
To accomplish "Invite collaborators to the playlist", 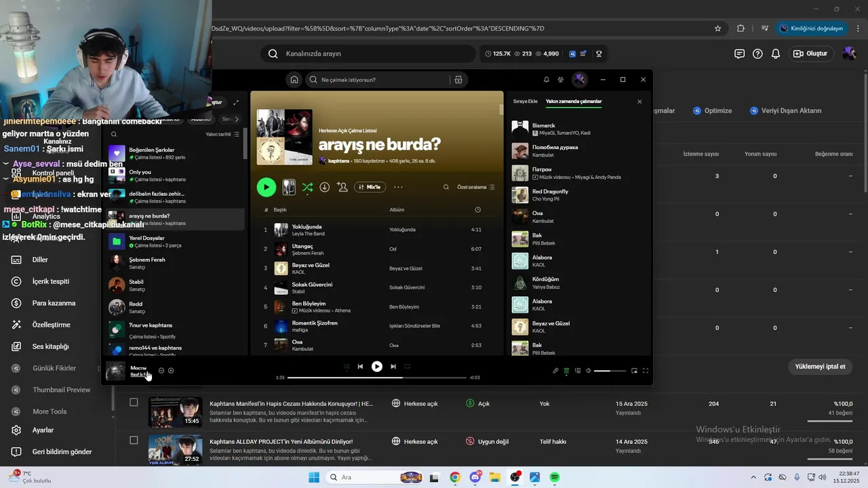I will 342,187.
